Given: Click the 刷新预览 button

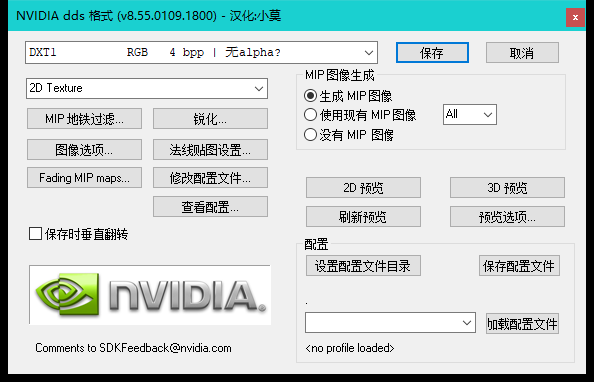Looking at the screenshot, I should (363, 217).
